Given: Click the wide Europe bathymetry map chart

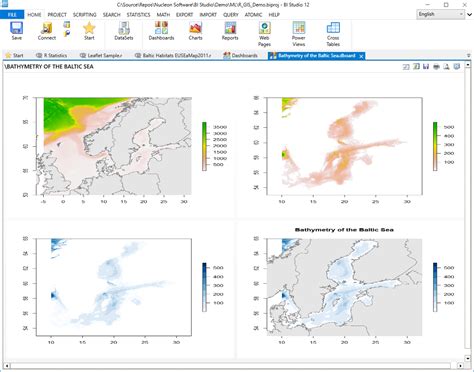Looking at the screenshot, I should click(x=114, y=146).
